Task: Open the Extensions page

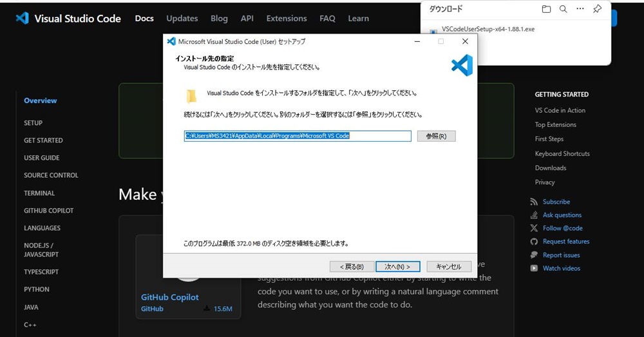Action: click(x=287, y=19)
